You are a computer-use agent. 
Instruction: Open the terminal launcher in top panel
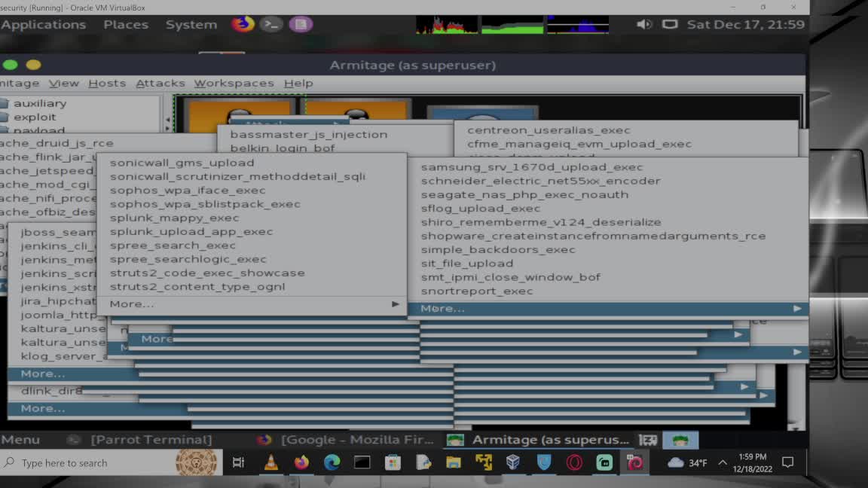click(271, 24)
